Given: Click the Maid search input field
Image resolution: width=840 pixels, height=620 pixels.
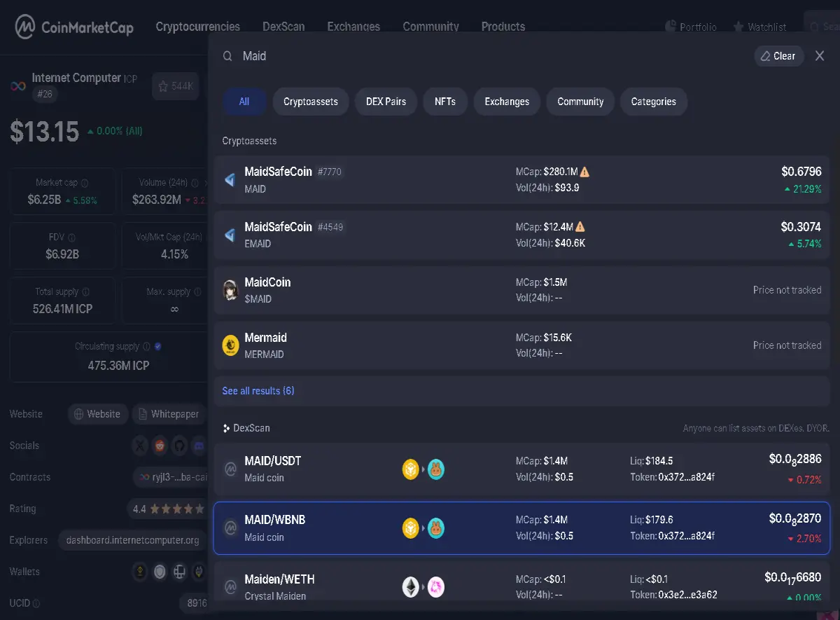Looking at the screenshot, I should tap(490, 56).
